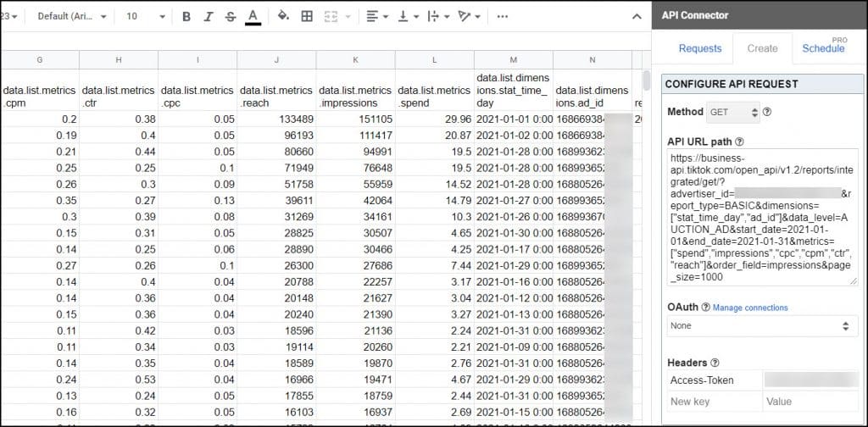The height and width of the screenshot is (427, 868).
Task: Click the help icon beside Method
Action: click(767, 113)
